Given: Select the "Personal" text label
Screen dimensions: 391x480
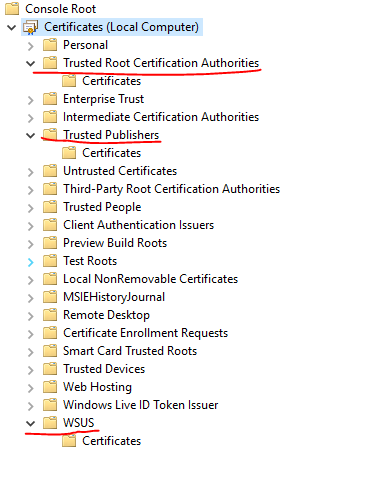Looking at the screenshot, I should pyautogui.click(x=85, y=45).
